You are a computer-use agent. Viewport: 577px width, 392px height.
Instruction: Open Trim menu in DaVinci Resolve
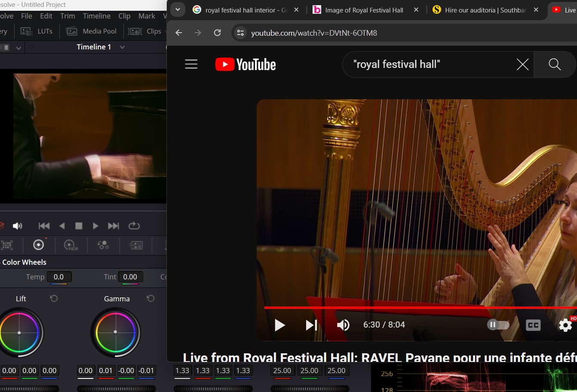pos(68,16)
